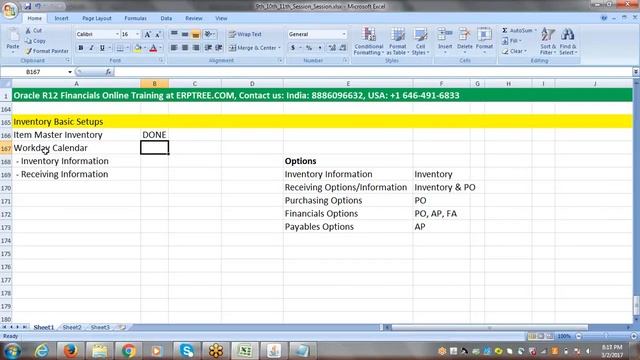The width and height of the screenshot is (640, 360).
Task: Copy the selection to clipboard
Action: click(35, 41)
